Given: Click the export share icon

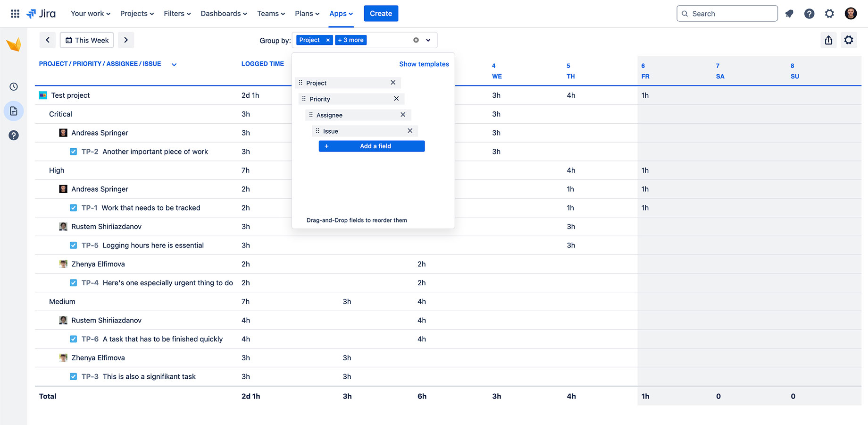Looking at the screenshot, I should 829,40.
